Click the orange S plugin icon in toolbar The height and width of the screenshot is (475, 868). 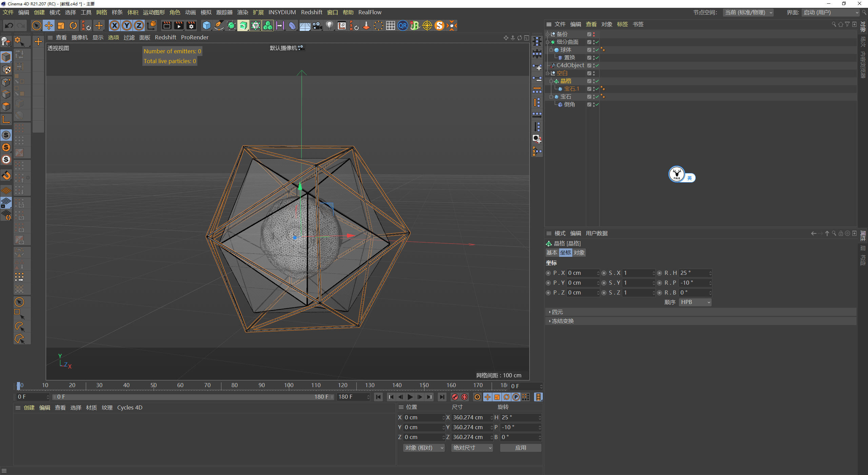[x=439, y=25]
